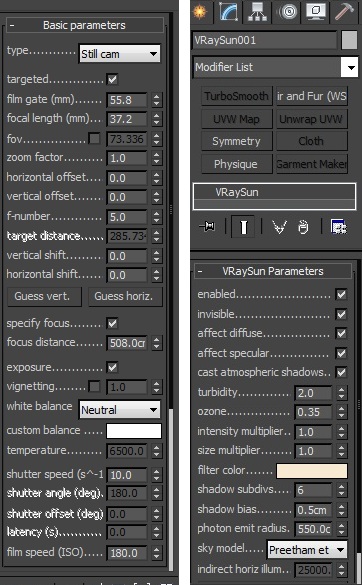The height and width of the screenshot is (585, 363).
Task: Click the TurboSmooth modifier button
Action: click(x=237, y=96)
